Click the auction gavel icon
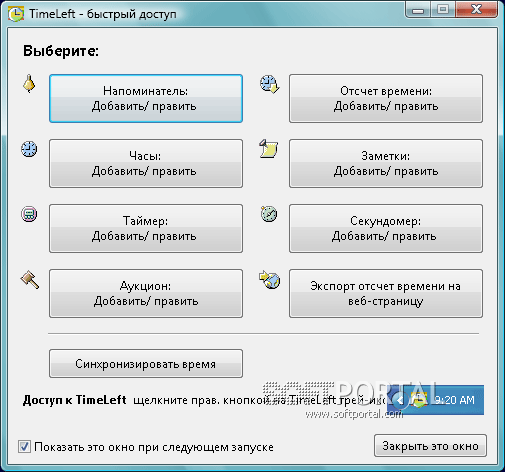Screen dimensions: 505x472 (30, 279)
